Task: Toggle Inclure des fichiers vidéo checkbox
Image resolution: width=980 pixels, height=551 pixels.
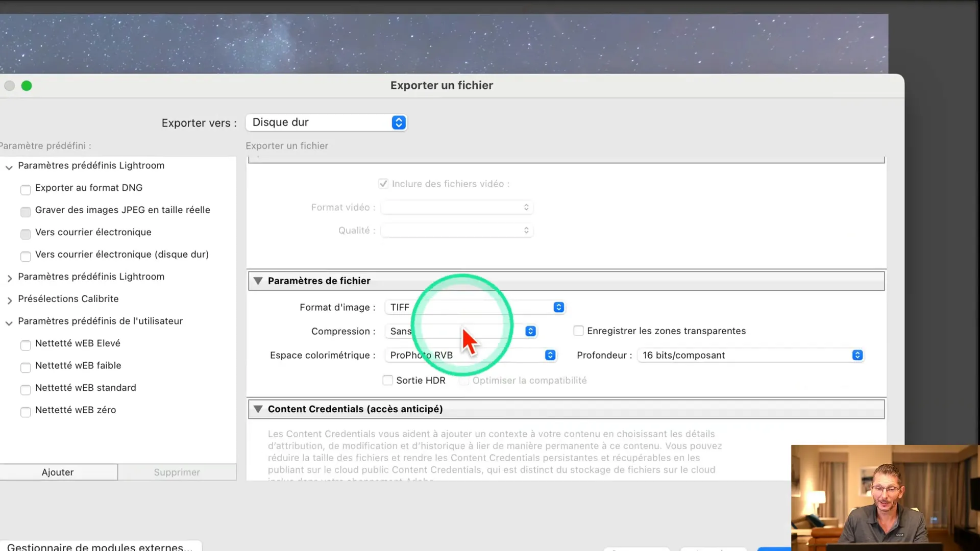Action: 383,184
